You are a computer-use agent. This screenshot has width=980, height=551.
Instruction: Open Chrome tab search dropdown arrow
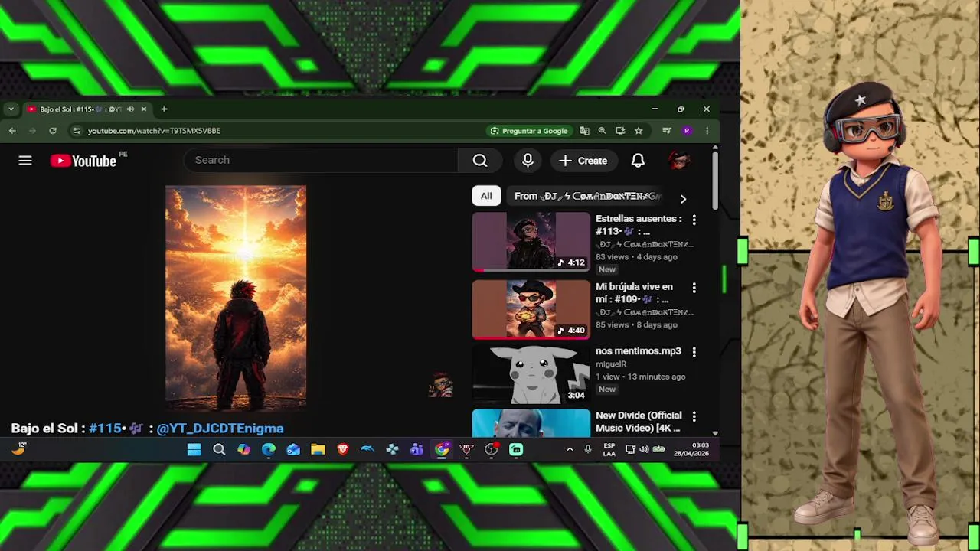[11, 109]
